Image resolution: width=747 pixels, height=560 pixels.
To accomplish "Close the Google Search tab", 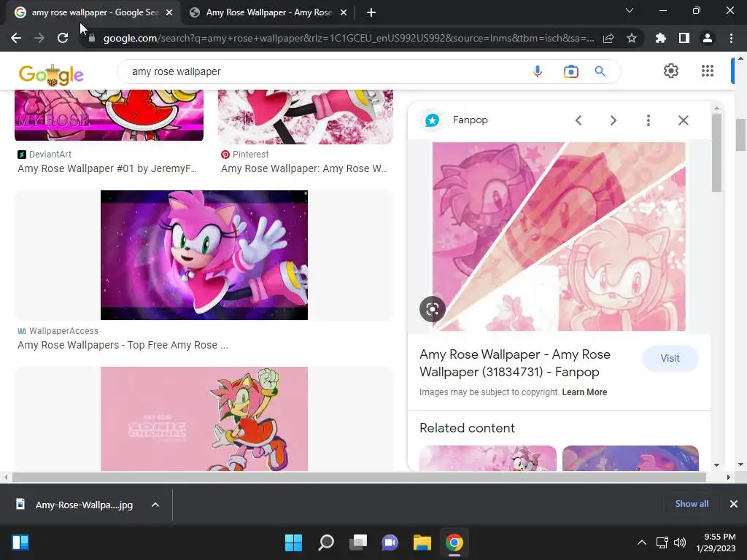I will click(x=169, y=12).
